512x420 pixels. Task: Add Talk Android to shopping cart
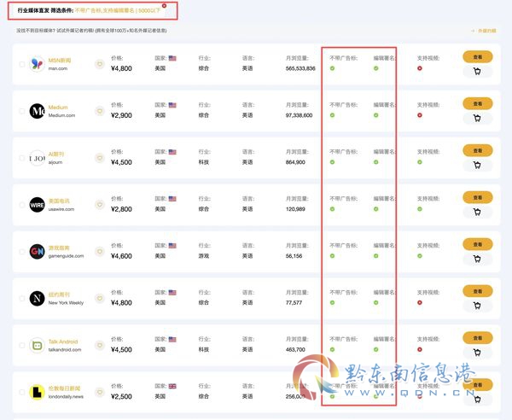click(x=477, y=353)
